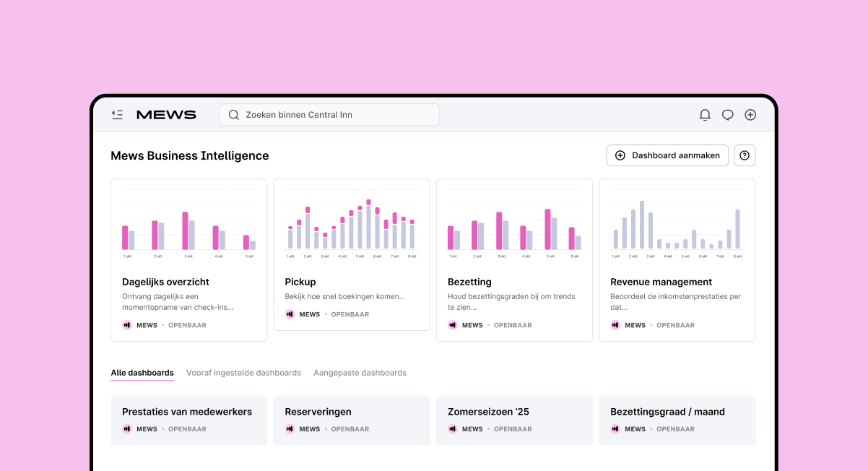868x471 pixels.
Task: Open the Bezettingsgraad / maand dashboard
Action: coord(667,412)
